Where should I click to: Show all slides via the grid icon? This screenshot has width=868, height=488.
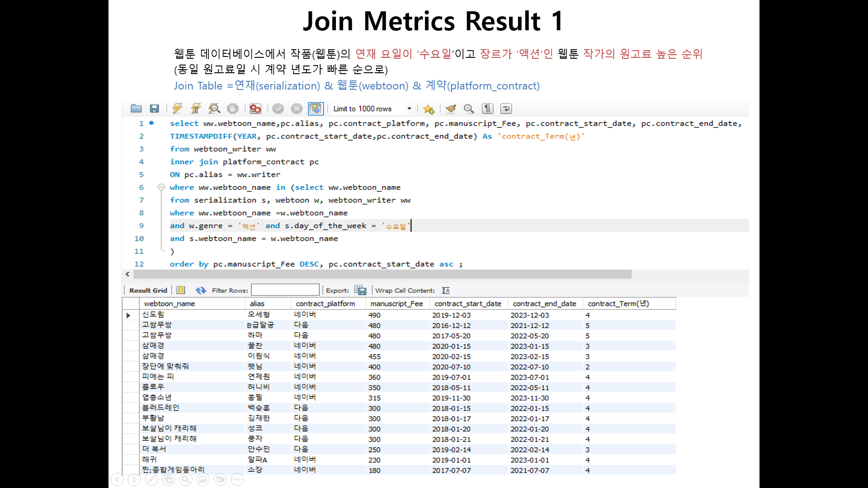(x=169, y=479)
